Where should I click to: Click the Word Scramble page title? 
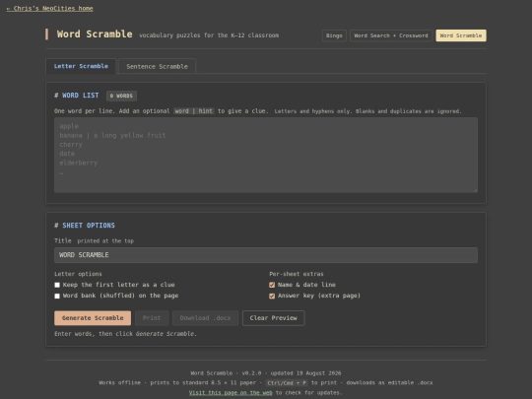click(x=95, y=34)
